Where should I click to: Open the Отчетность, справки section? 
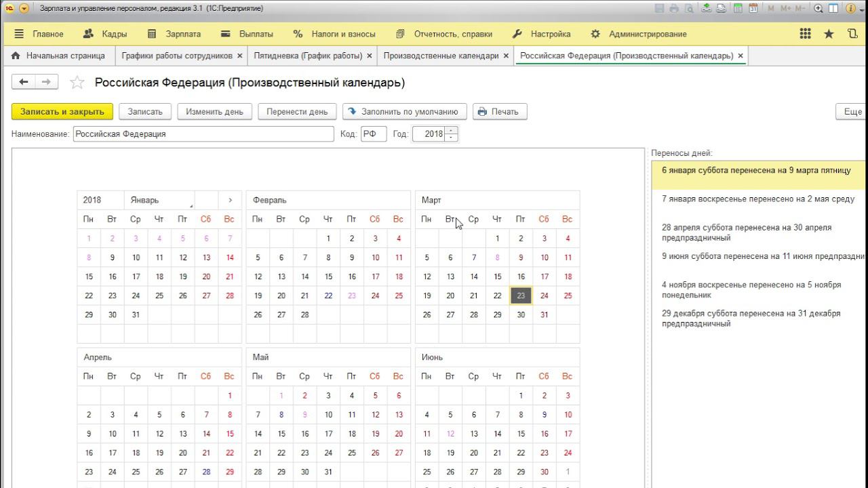[443, 34]
